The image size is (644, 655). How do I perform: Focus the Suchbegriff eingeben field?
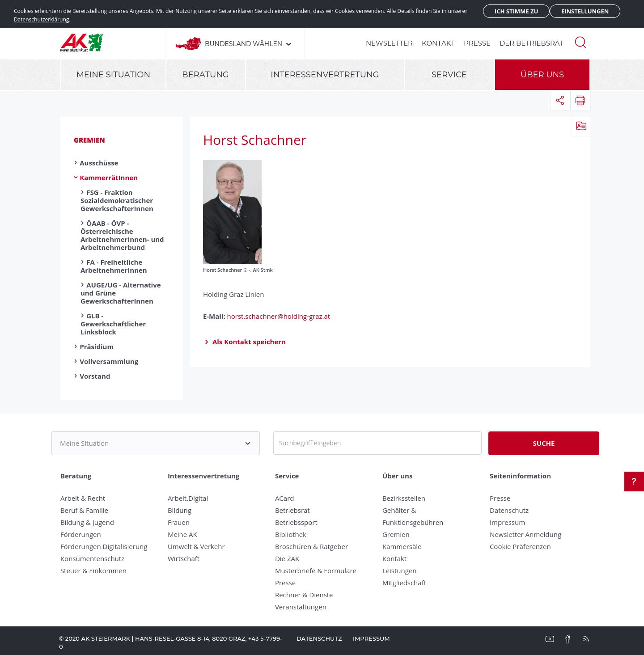[377, 443]
